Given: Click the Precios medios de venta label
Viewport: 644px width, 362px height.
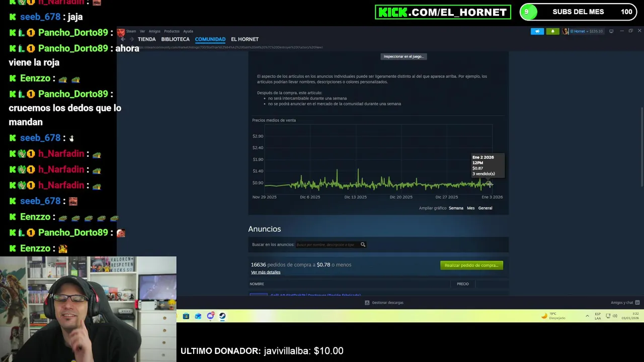Looking at the screenshot, I should click(x=274, y=120).
